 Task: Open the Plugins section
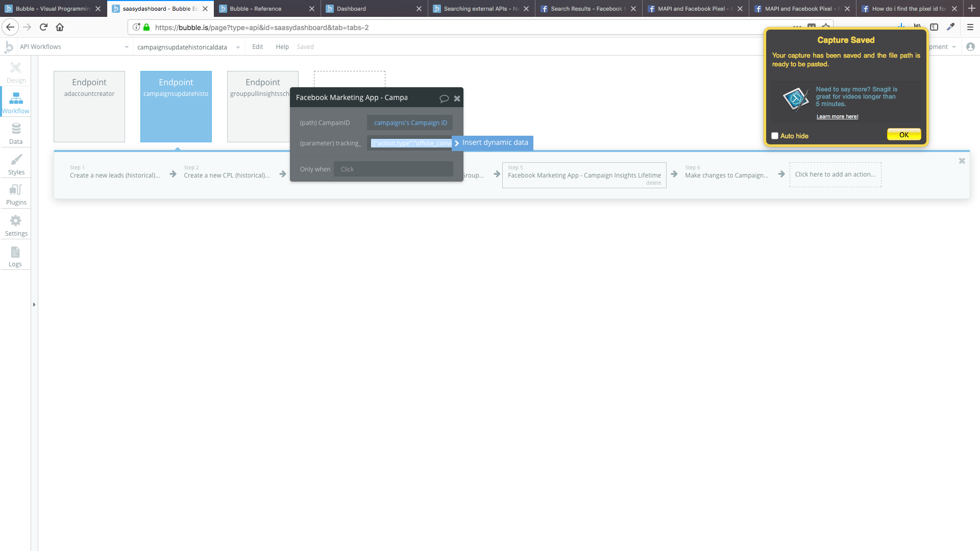click(x=16, y=194)
